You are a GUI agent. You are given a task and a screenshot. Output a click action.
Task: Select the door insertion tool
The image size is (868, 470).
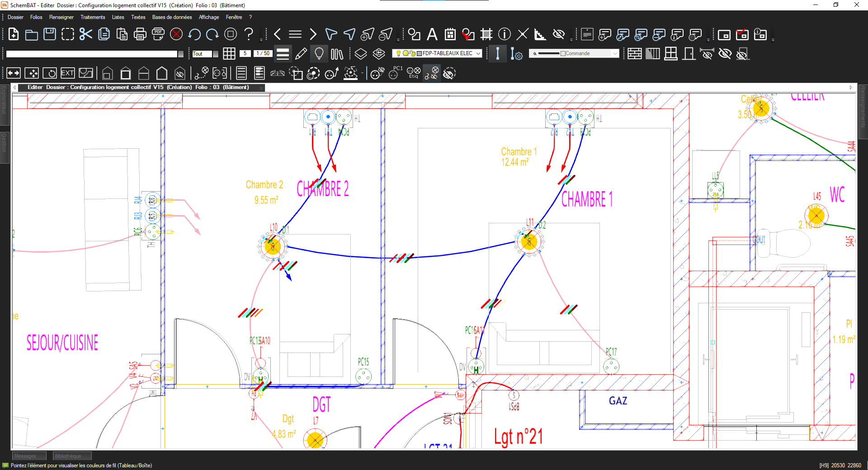tap(689, 54)
